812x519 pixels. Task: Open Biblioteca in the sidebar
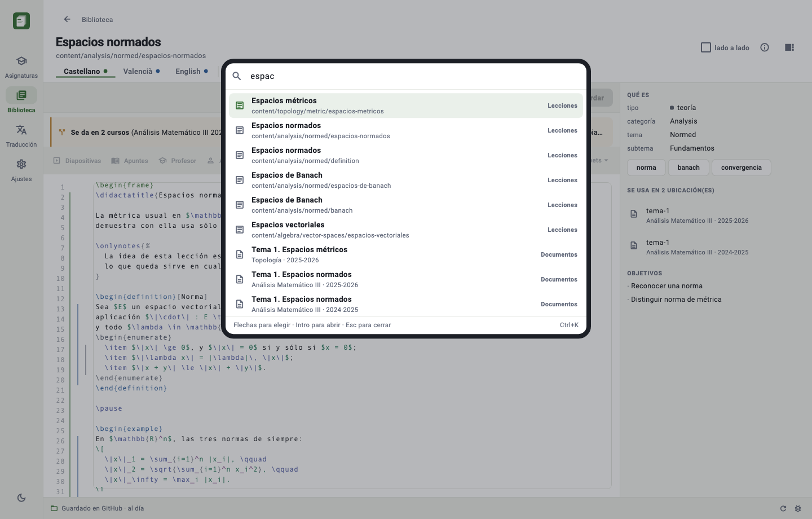click(21, 101)
